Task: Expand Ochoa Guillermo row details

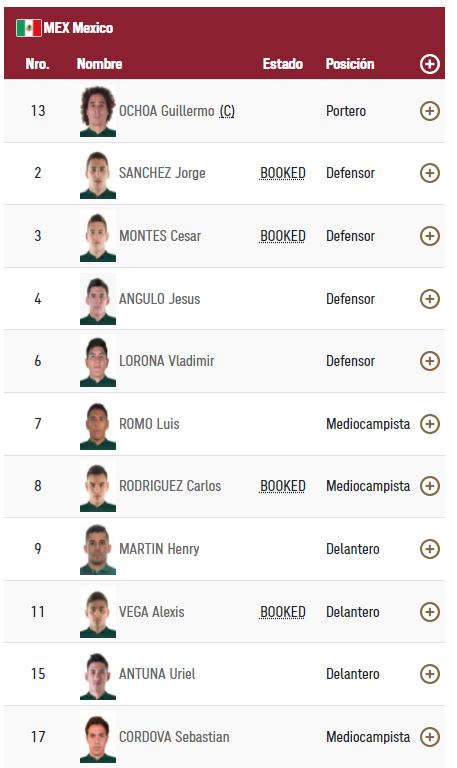Action: point(430,111)
